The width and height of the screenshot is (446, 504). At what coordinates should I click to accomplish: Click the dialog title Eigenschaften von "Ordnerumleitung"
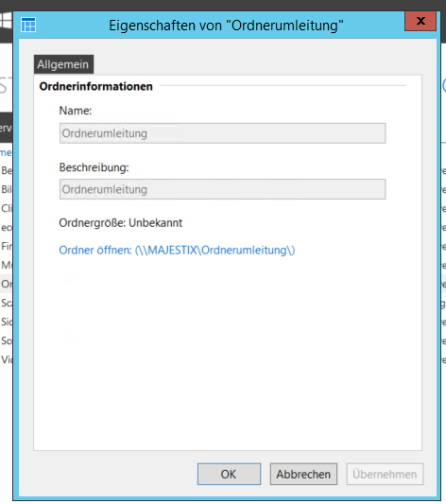pyautogui.click(x=226, y=26)
